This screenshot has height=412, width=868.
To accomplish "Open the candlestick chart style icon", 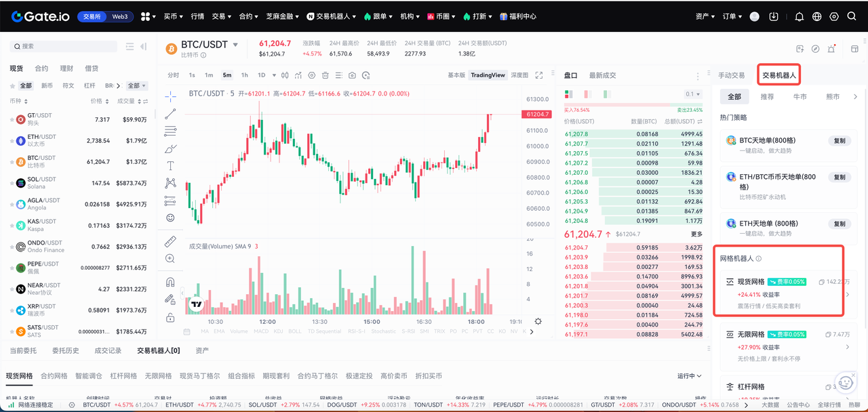I will (284, 75).
